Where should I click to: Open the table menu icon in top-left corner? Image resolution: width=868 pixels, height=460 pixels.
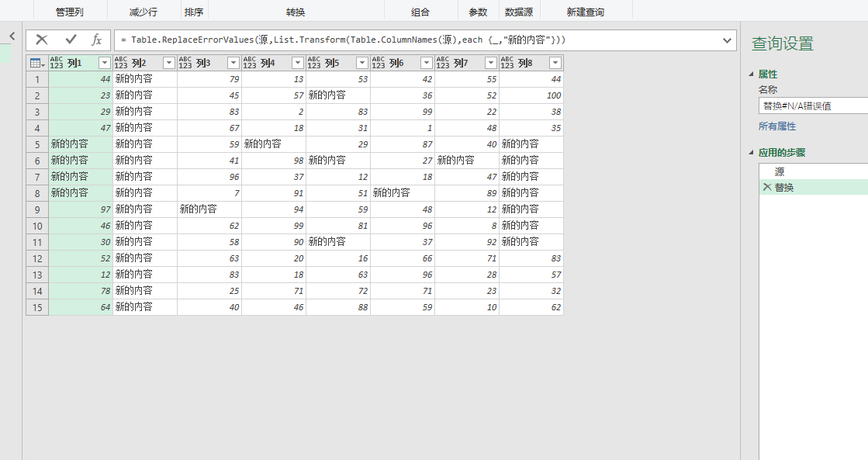pos(33,62)
